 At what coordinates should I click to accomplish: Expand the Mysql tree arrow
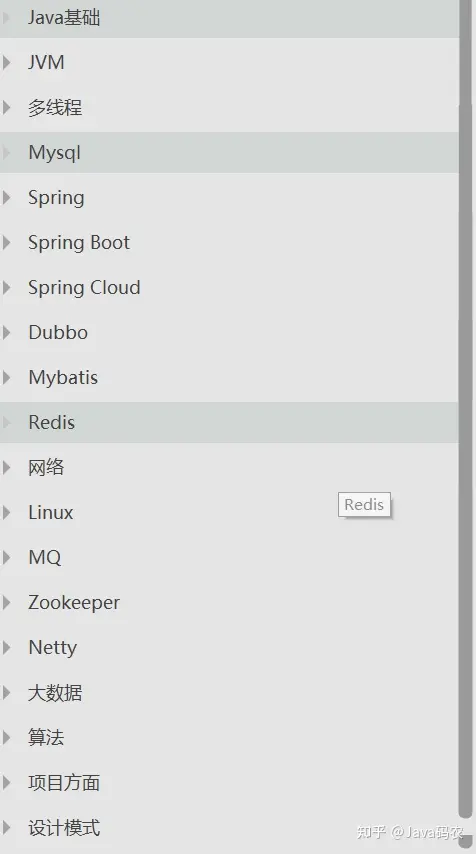pyautogui.click(x=6, y=152)
